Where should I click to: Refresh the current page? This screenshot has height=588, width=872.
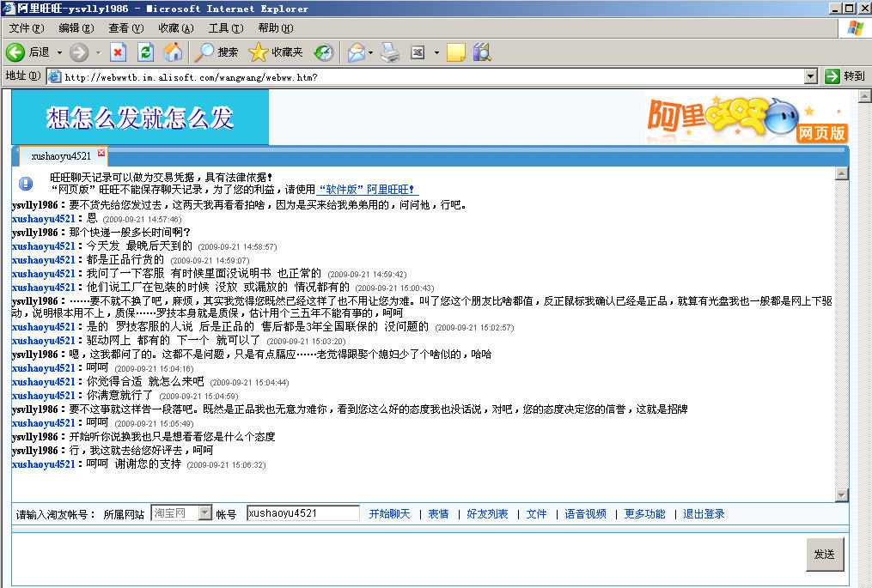pos(146,52)
